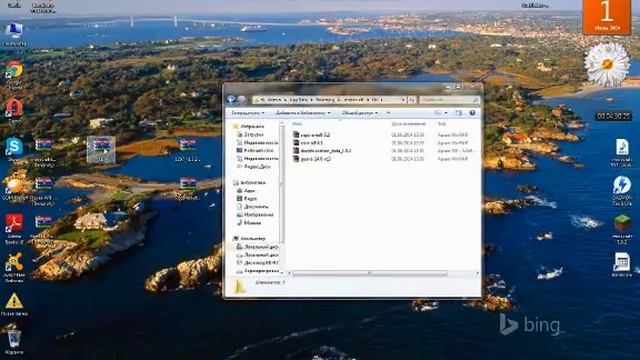Viewport: 640px width, 360px height.
Task: Open address bar history dropdown arrow
Action: click(403, 100)
